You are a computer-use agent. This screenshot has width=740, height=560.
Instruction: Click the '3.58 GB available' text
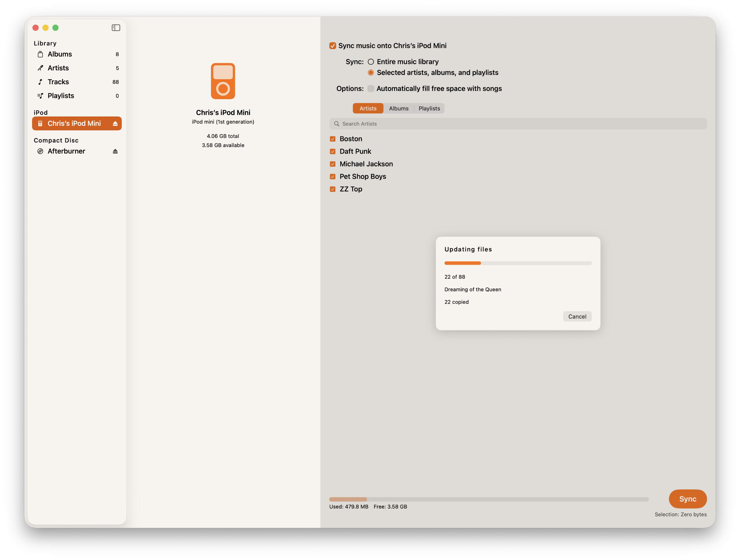pos(223,146)
